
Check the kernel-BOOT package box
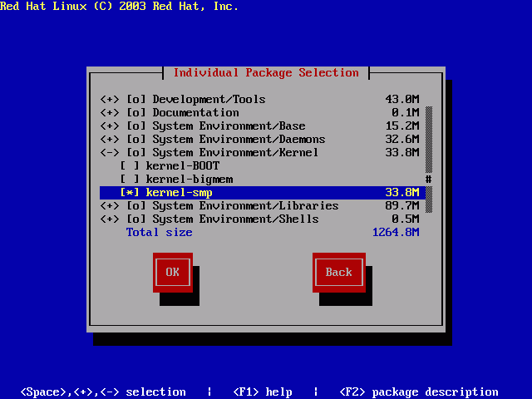pyautogui.click(x=130, y=166)
